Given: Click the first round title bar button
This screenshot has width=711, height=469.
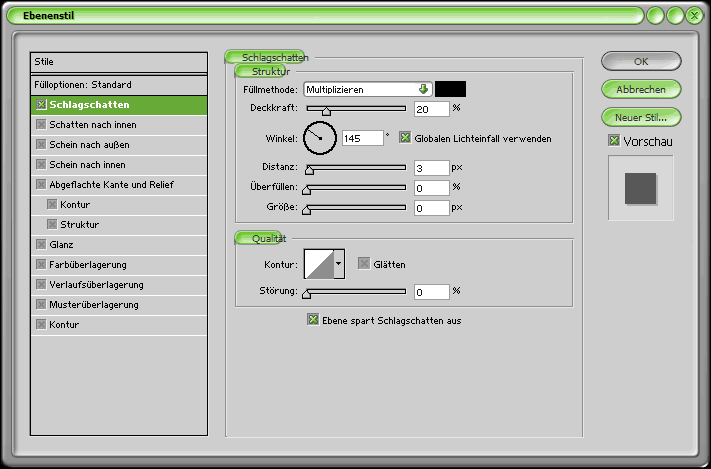Looking at the screenshot, I should pos(655,16).
